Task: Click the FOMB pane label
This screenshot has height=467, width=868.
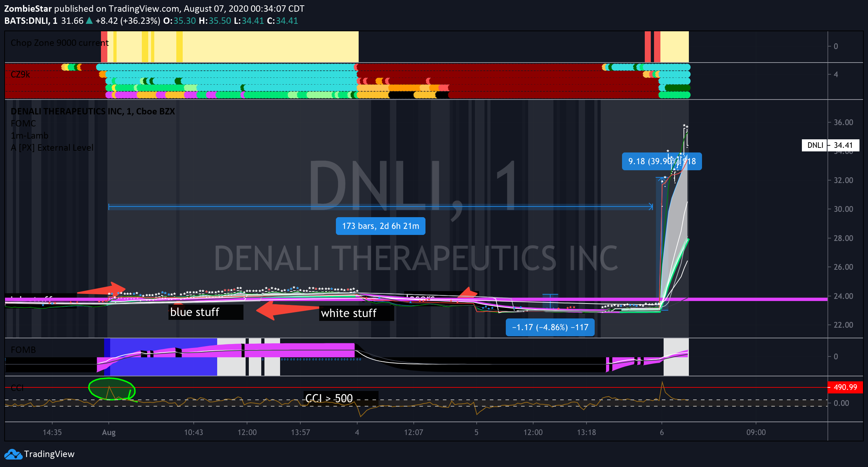Action: (x=23, y=350)
